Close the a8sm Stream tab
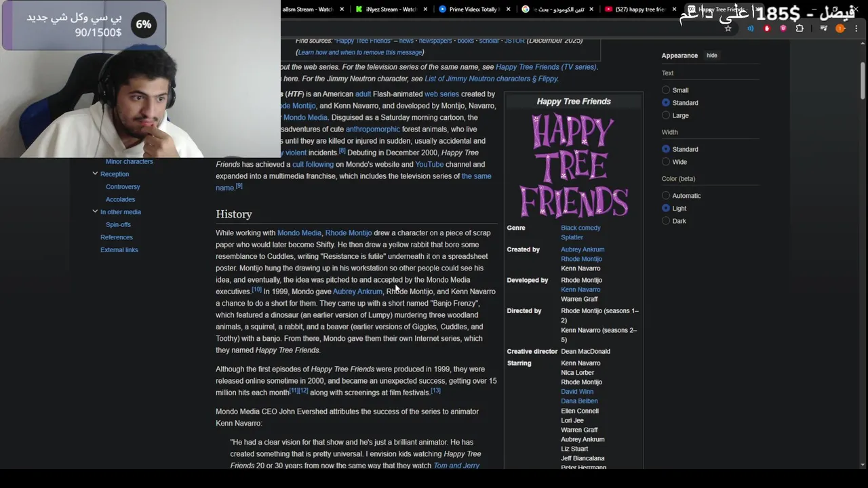The height and width of the screenshot is (488, 868). 341,9
